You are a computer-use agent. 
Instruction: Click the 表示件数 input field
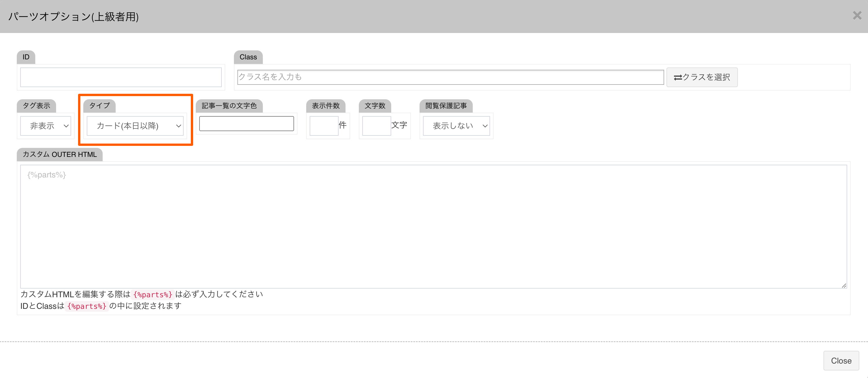(324, 126)
